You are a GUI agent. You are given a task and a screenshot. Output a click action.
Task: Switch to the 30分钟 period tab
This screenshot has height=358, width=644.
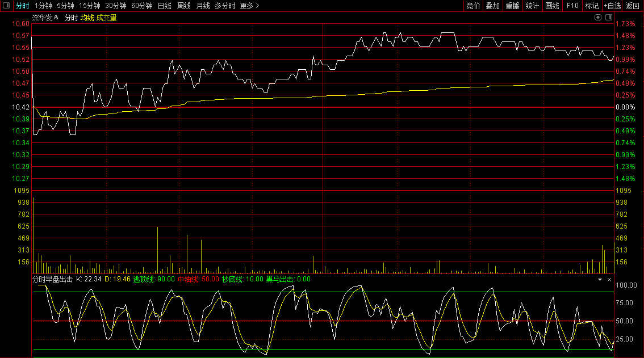click(x=116, y=6)
